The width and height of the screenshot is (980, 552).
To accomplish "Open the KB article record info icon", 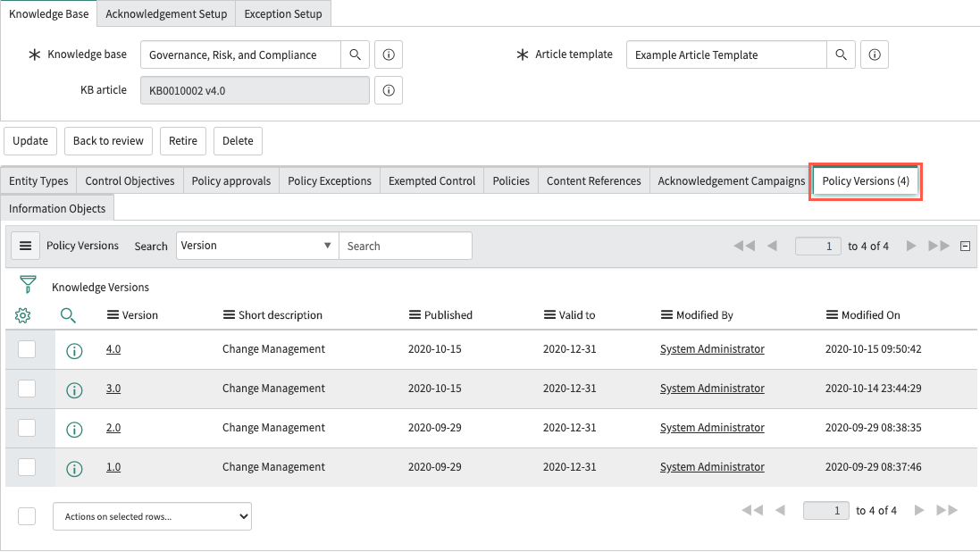I will click(x=389, y=90).
